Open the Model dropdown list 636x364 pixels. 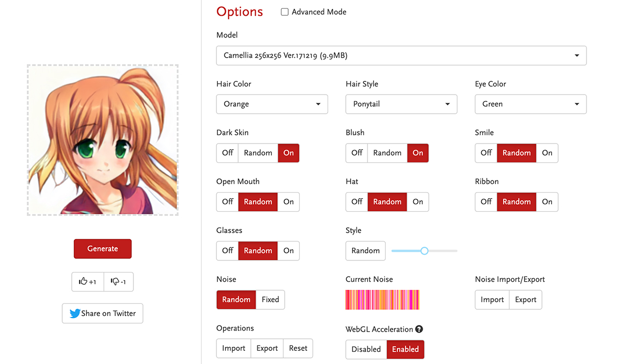click(x=401, y=56)
